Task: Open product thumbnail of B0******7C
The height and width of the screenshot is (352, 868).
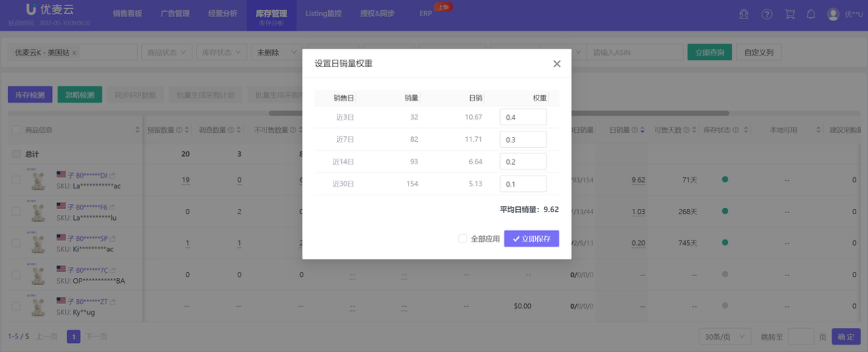Action: coord(38,275)
